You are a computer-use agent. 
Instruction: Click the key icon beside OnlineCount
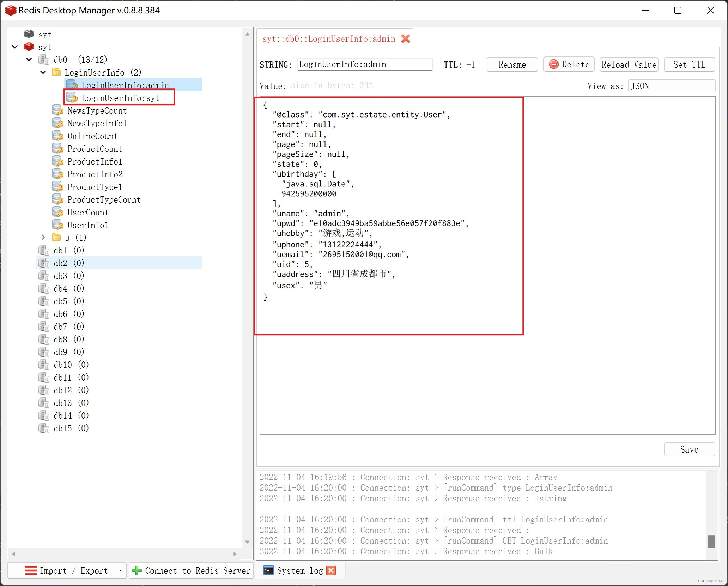tap(58, 136)
